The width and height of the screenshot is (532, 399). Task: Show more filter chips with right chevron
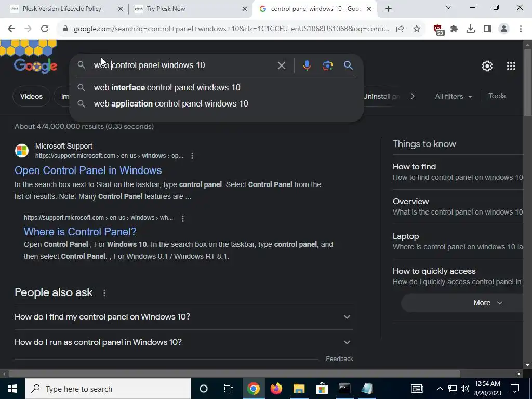coord(413,96)
